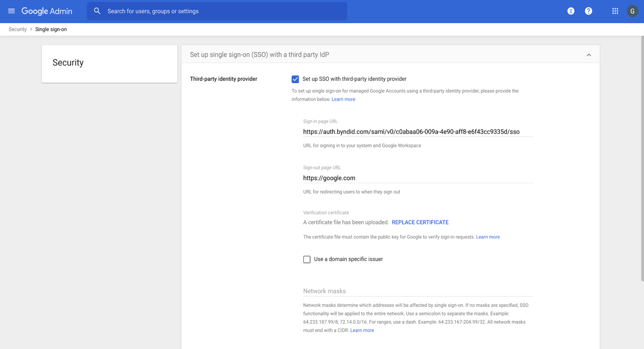Screen dimensions: 644x349
Task: Click the search magnifier icon
Action: pos(97,11)
